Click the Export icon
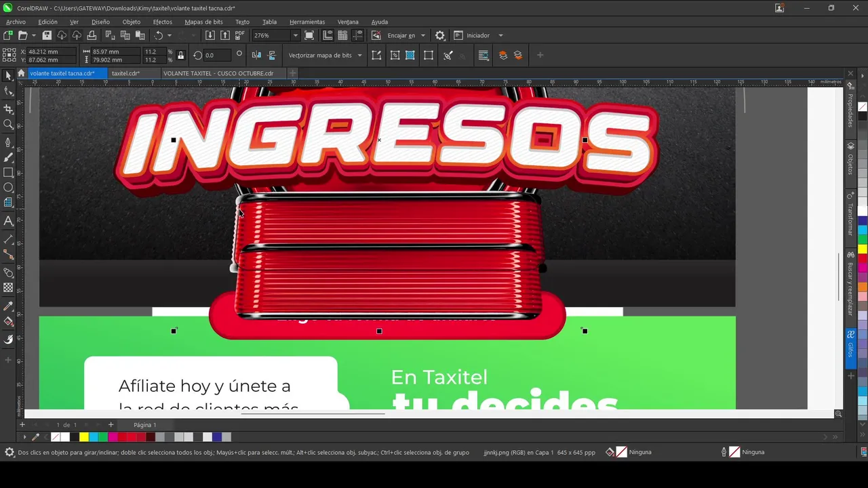Image resolution: width=868 pixels, height=488 pixels. pyautogui.click(x=224, y=35)
